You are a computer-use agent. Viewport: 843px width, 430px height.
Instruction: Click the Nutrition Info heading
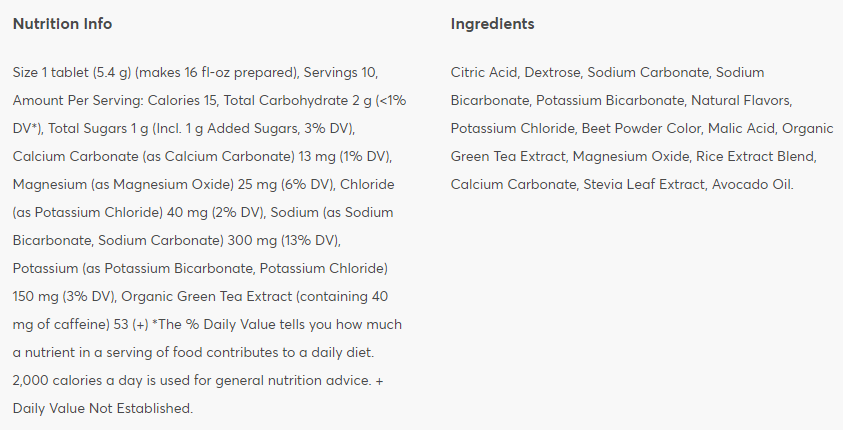point(62,24)
